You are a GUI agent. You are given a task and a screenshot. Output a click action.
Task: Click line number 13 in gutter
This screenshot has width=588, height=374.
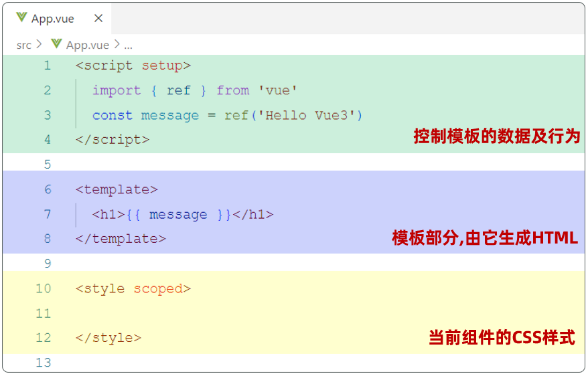coord(43,363)
